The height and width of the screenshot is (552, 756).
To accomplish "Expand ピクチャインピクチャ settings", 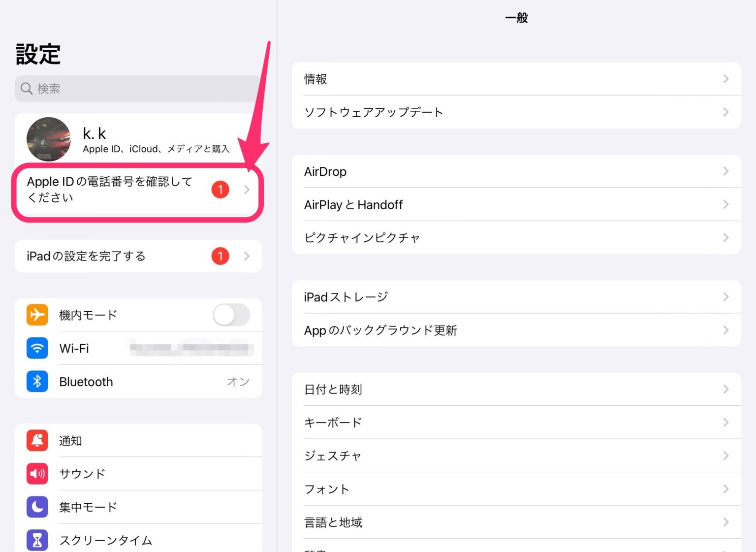I will tap(725, 237).
